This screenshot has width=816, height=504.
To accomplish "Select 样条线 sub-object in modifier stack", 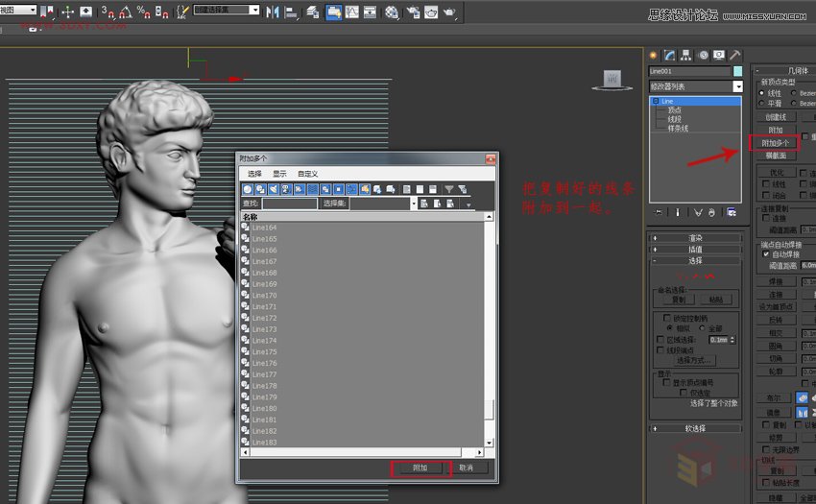I will click(678, 128).
